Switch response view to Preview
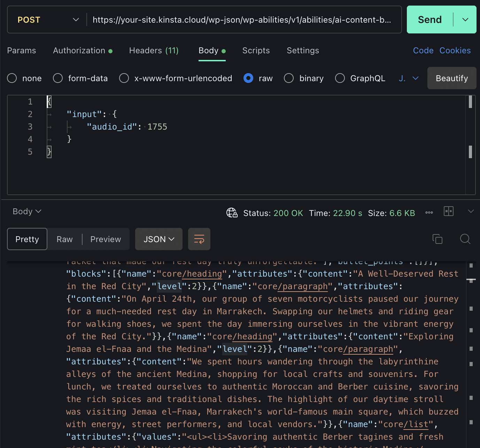The height and width of the screenshot is (448, 480). point(106,239)
